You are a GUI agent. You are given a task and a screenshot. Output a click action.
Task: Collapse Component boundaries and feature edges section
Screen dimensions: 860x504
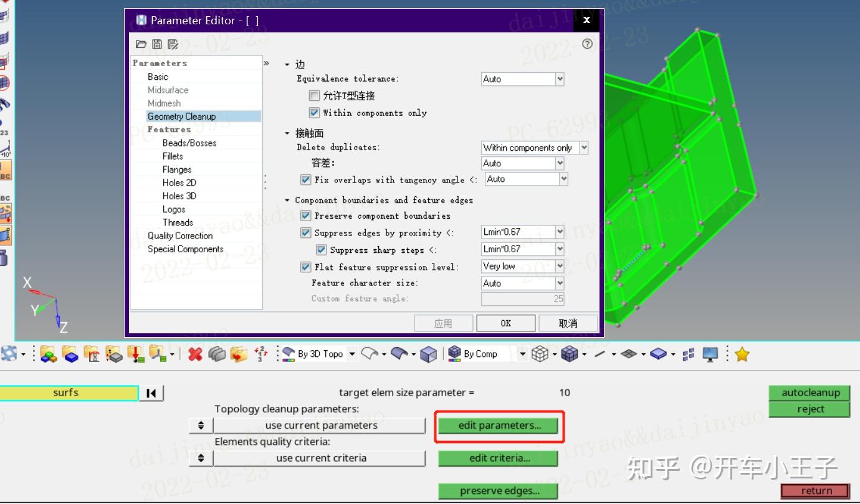tap(287, 201)
